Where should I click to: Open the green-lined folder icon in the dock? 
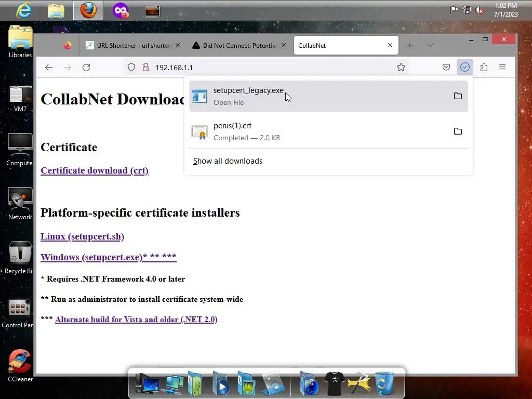click(x=246, y=384)
